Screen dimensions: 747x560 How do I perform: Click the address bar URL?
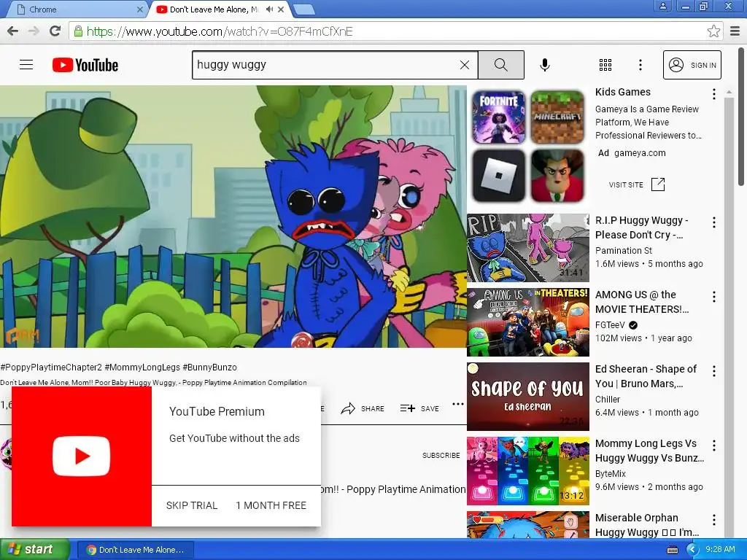(220, 31)
